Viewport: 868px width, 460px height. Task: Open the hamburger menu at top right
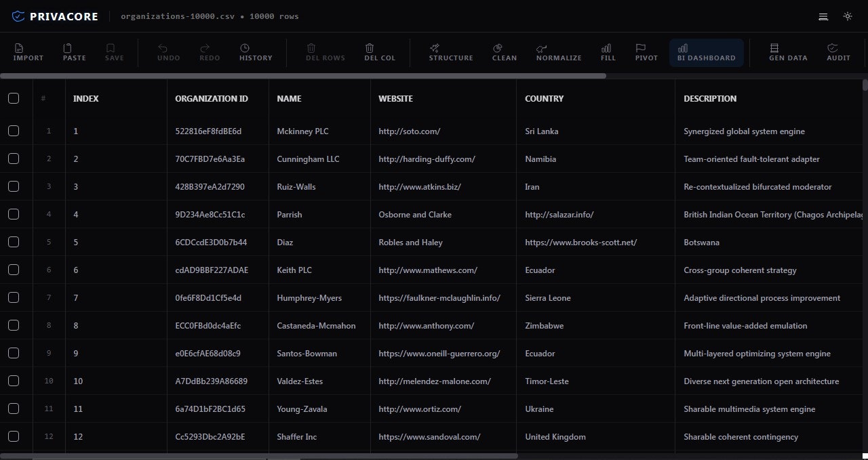(823, 16)
